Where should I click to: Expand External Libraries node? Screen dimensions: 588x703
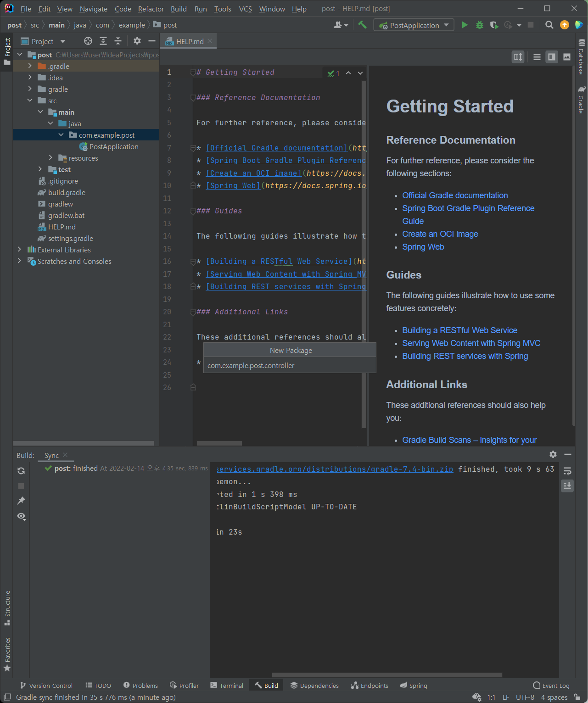coord(19,250)
